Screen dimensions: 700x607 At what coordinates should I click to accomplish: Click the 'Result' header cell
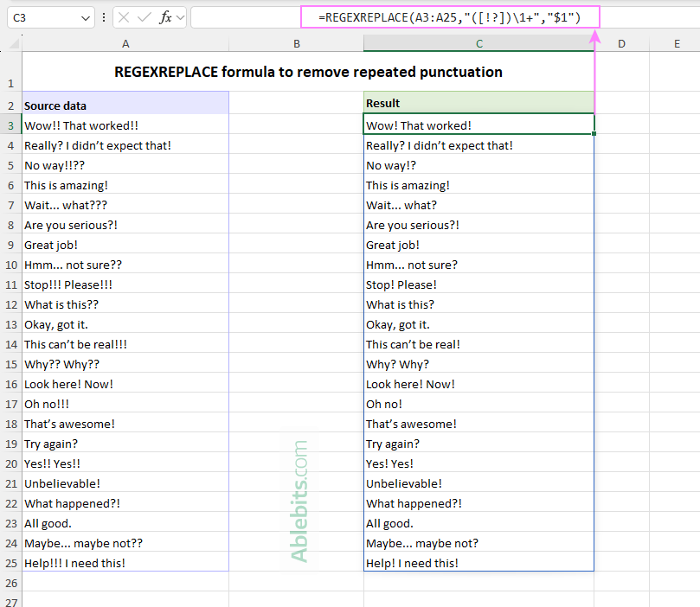pyautogui.click(x=479, y=103)
